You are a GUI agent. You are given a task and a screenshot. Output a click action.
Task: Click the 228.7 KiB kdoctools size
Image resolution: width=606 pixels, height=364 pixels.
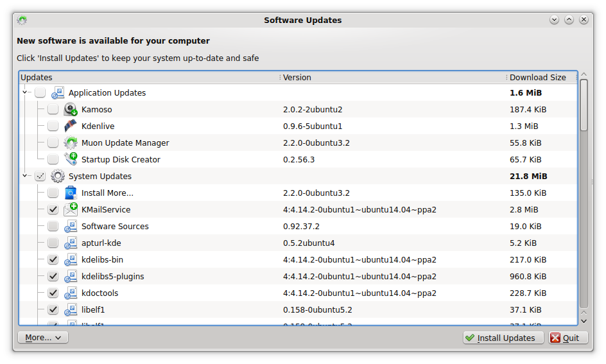(528, 293)
